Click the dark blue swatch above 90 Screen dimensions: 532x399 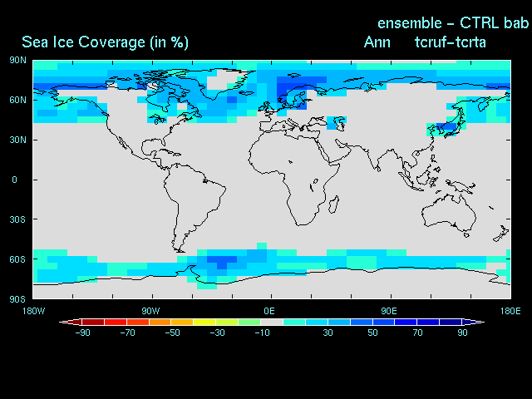(x=451, y=322)
